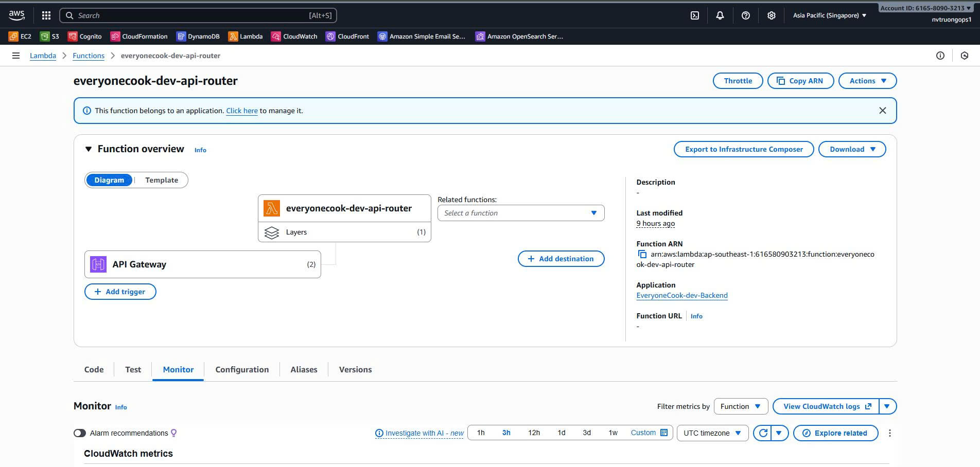Open the info panel icon beside breadcrumbs
Image resolution: width=980 pixels, height=467 pixels.
coord(940,56)
